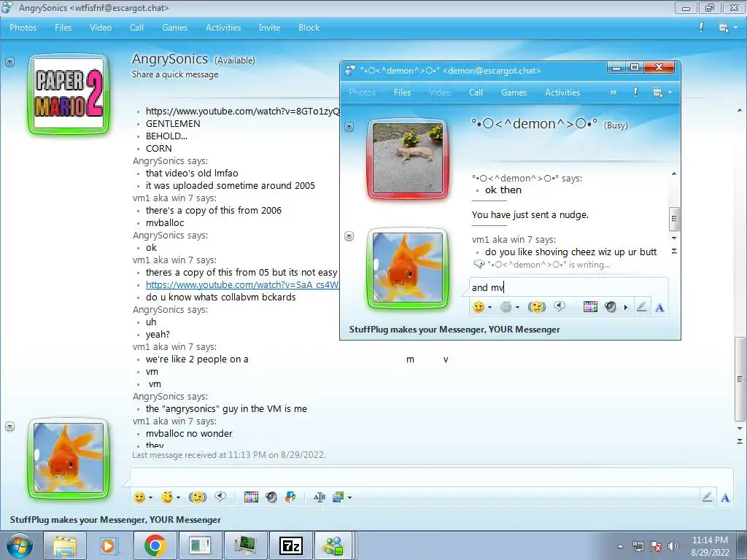
Task: Click the Paper Mario 2 display picture
Action: tap(69, 93)
